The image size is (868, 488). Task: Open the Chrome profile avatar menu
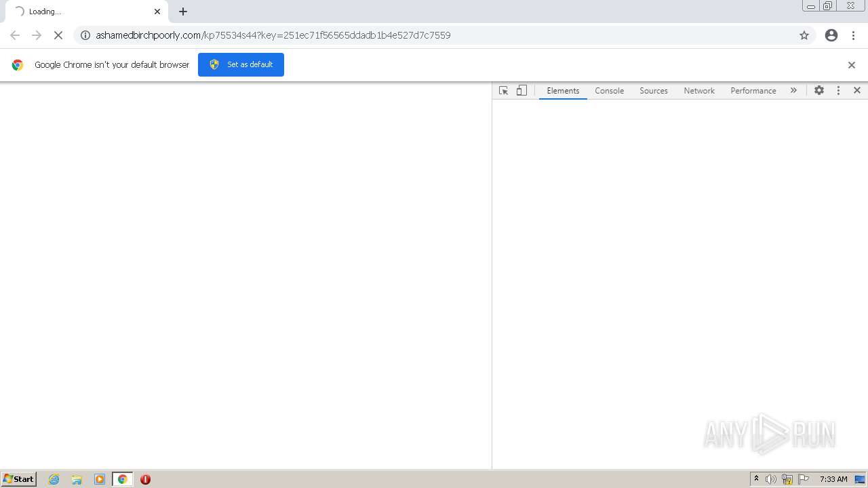tap(831, 35)
